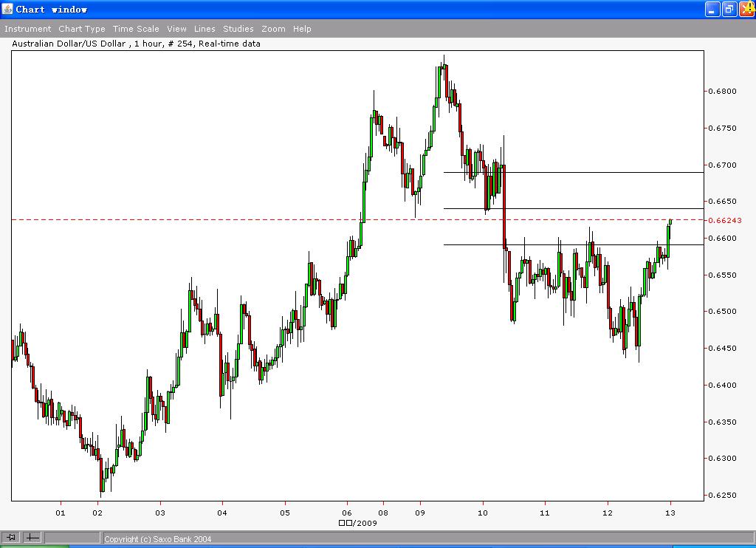Click the 01 date axis label
Viewport: 756px width, 548px height.
pyautogui.click(x=61, y=513)
